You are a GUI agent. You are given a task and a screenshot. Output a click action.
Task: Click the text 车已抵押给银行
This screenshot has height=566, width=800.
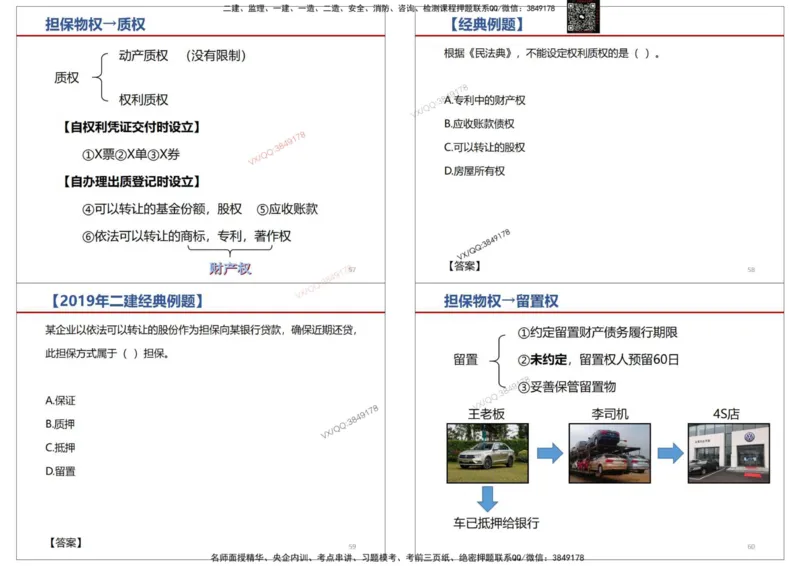pos(496,523)
